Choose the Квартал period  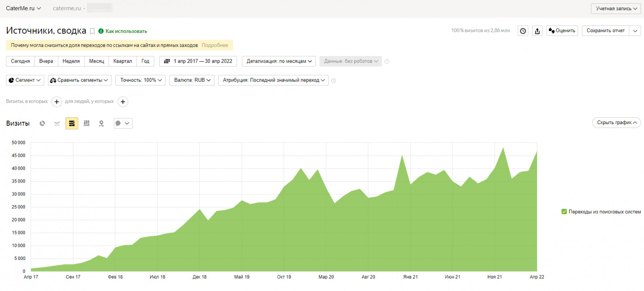pos(123,61)
